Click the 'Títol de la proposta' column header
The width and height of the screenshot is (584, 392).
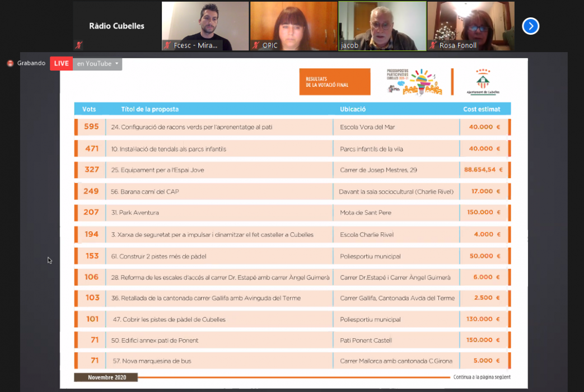tap(149, 109)
